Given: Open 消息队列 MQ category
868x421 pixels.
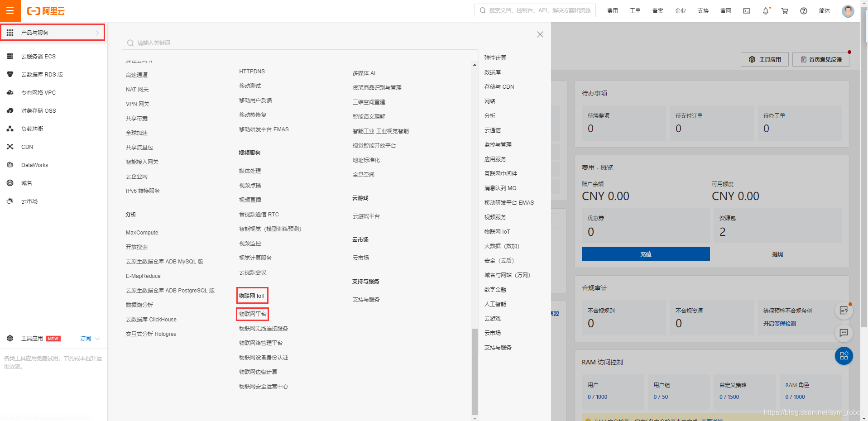Looking at the screenshot, I should coord(500,188).
